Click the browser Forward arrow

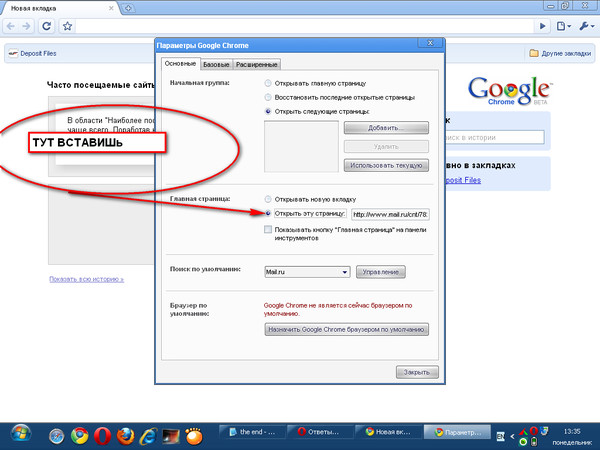point(26,26)
